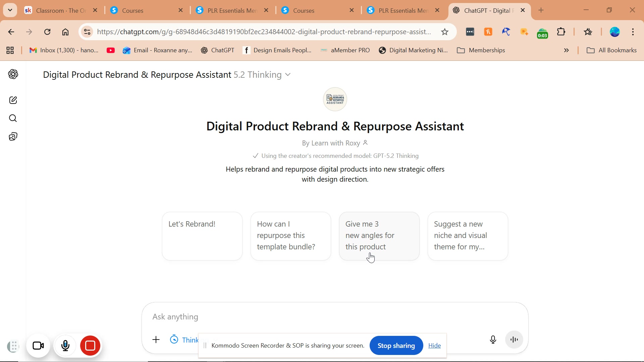Click the add attachment plus button
Image resolution: width=644 pixels, height=362 pixels.
pos(156,340)
